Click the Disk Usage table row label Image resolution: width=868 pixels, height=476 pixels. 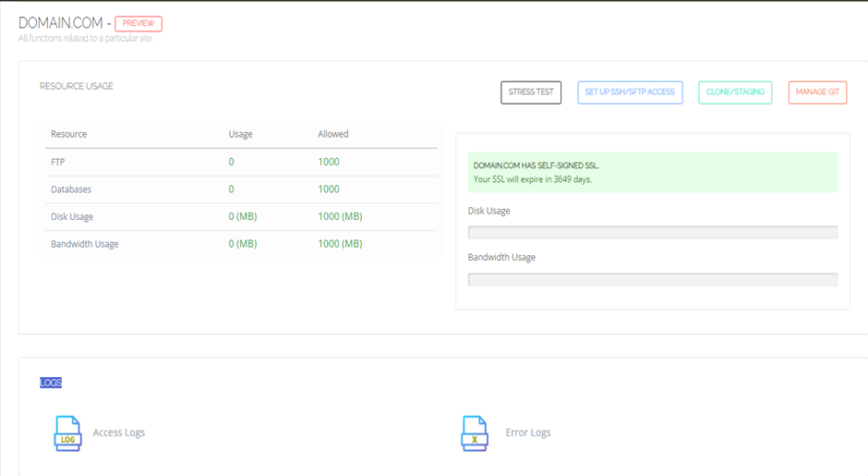(x=72, y=216)
